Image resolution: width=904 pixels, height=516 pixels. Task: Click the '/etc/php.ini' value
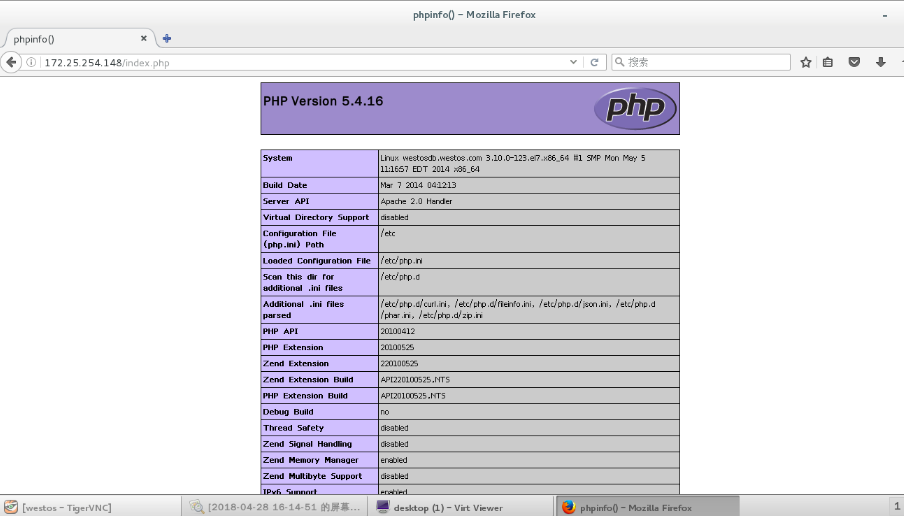coord(401,261)
